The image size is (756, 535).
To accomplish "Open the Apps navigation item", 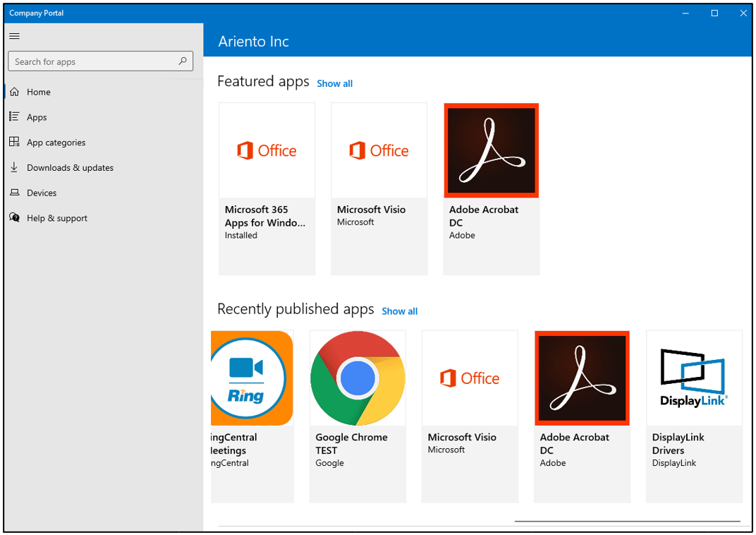I will coord(37,117).
